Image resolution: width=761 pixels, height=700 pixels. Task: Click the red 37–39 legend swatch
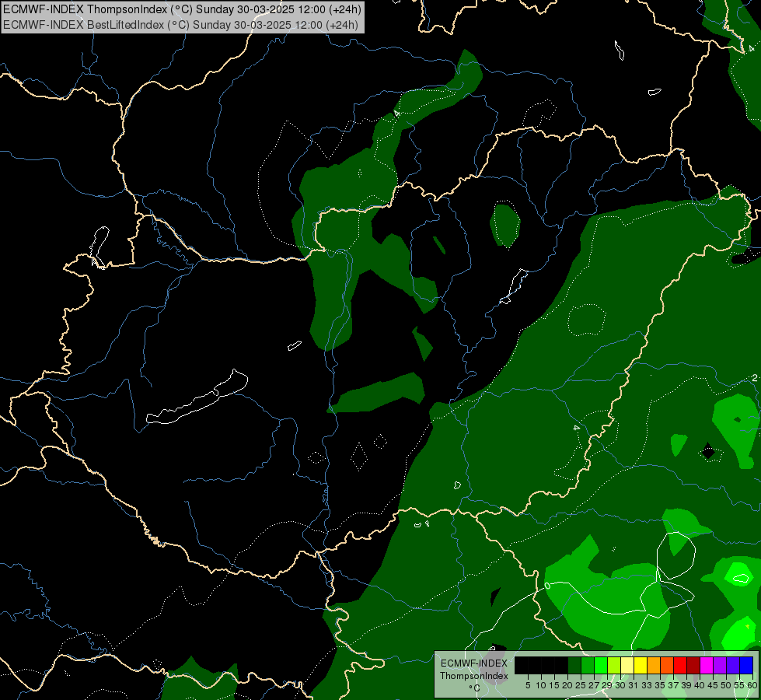tap(680, 665)
